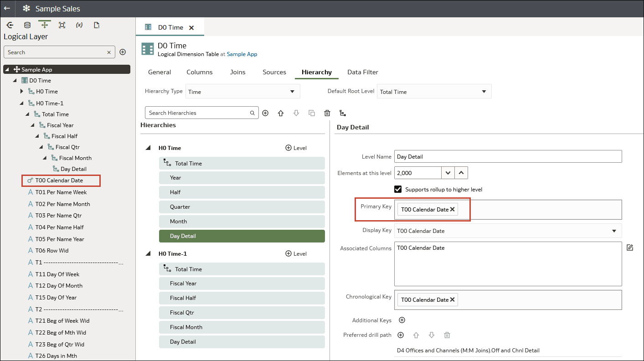Click the Level Name input field
644x361 pixels.
click(508, 156)
